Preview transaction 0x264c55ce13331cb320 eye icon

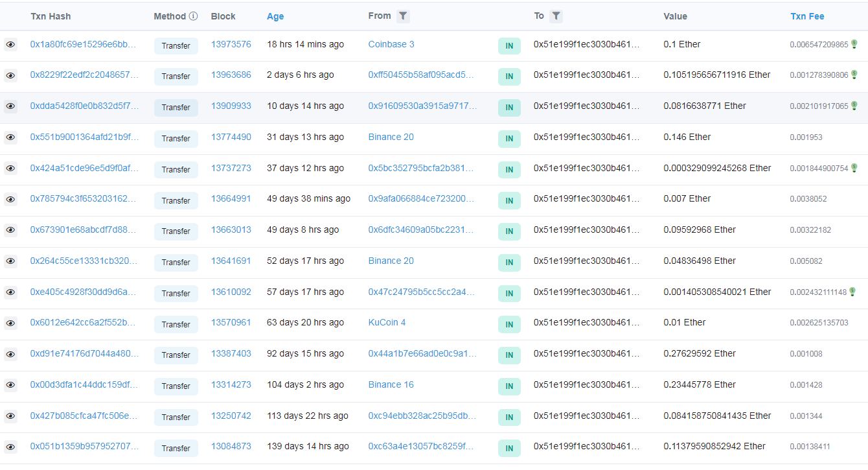point(10,261)
